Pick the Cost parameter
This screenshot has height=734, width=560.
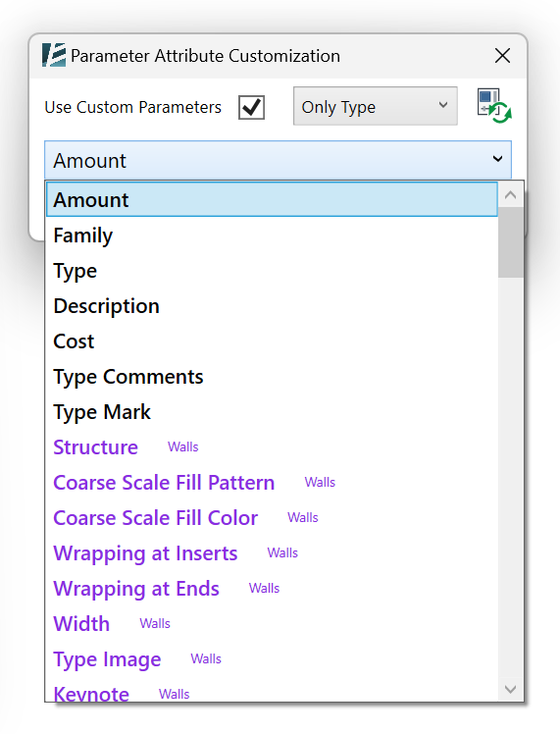272,341
